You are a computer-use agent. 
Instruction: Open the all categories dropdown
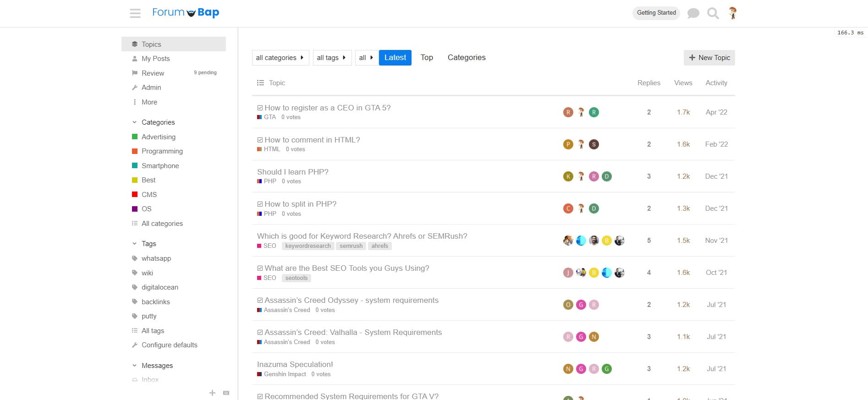[280, 58]
